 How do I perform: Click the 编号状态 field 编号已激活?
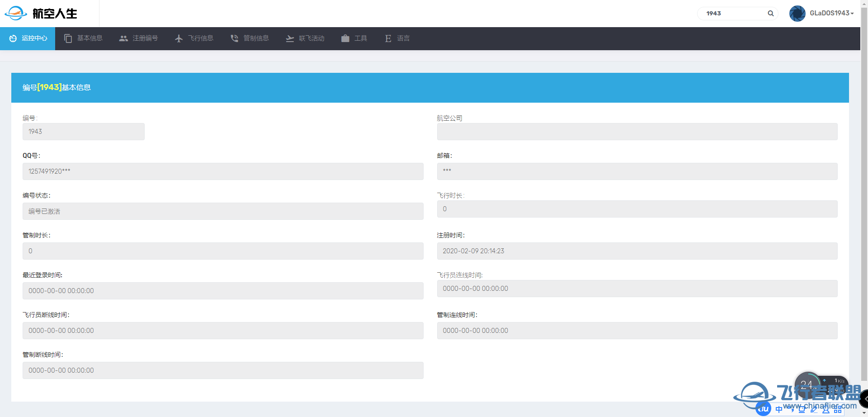point(223,211)
